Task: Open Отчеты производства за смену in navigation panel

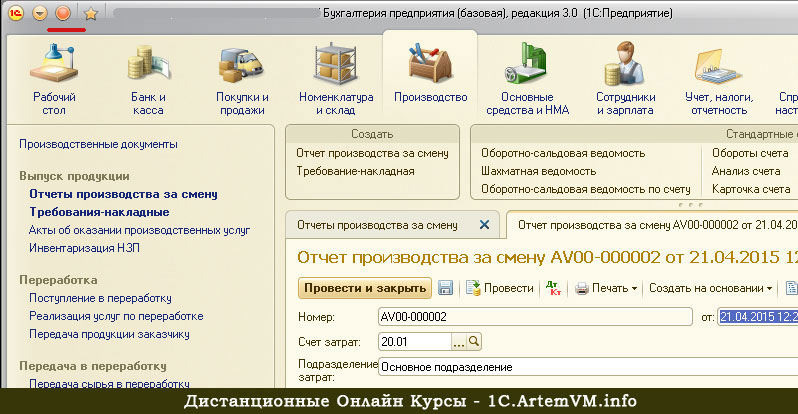Action: [123, 194]
